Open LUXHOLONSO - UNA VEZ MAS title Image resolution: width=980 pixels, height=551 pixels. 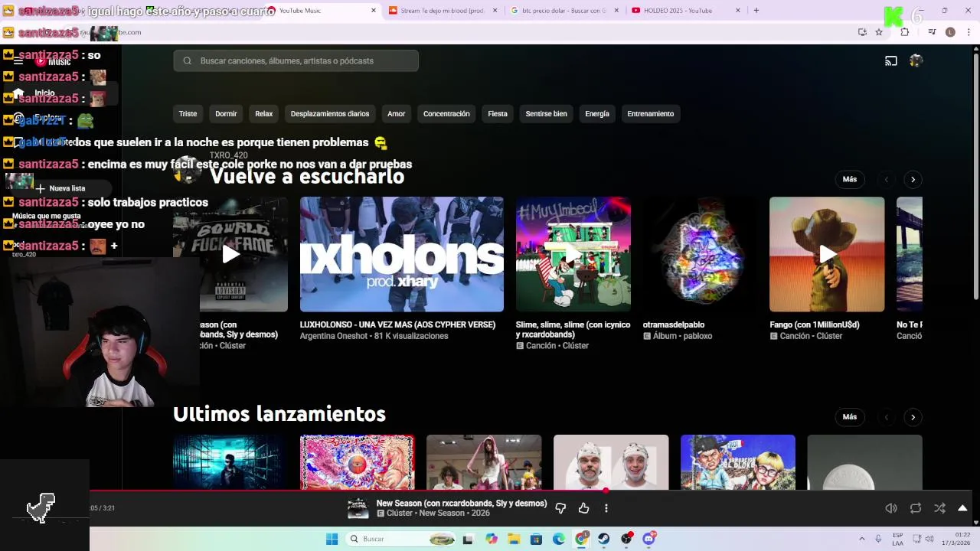(x=397, y=324)
